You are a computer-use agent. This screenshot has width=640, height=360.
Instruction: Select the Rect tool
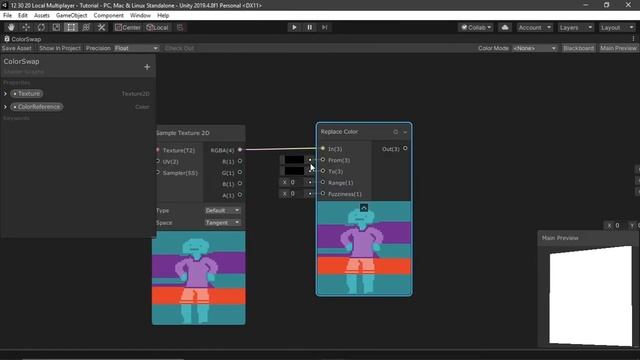click(71, 27)
